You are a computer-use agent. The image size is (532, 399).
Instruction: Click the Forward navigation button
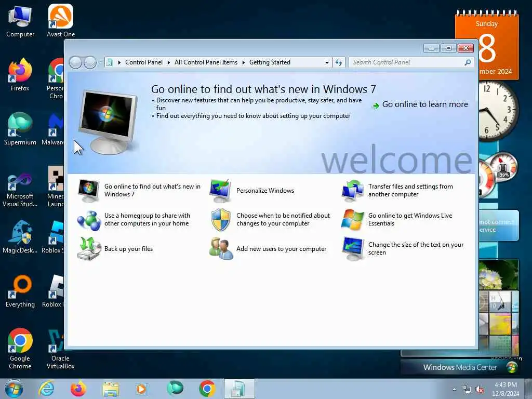click(90, 62)
